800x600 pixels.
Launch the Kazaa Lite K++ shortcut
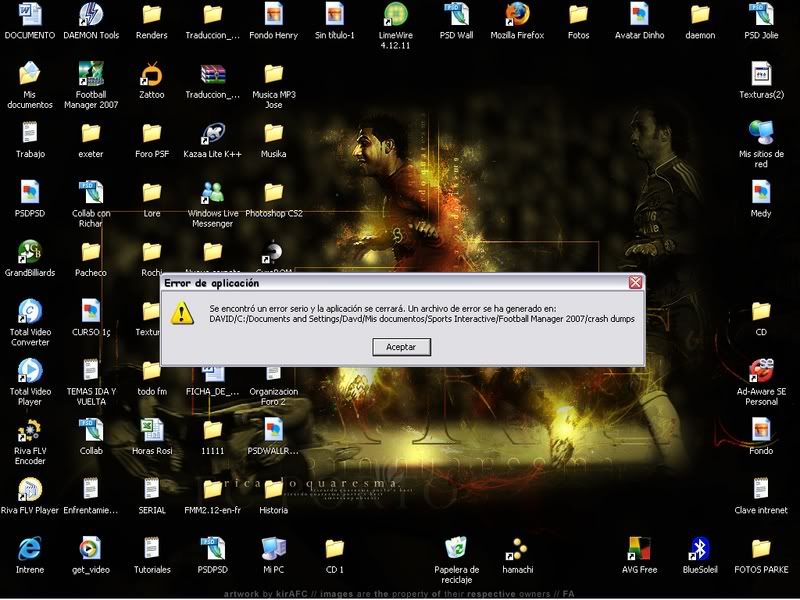(x=213, y=133)
